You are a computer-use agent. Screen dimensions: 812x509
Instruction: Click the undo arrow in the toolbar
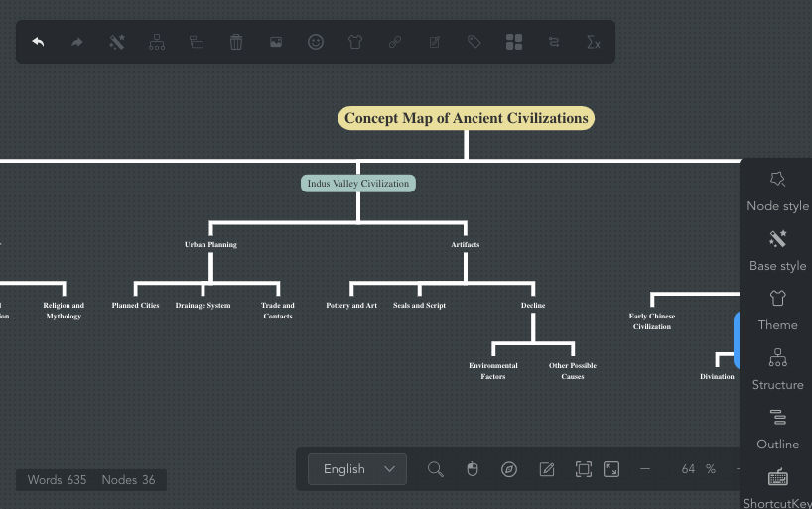coord(38,42)
